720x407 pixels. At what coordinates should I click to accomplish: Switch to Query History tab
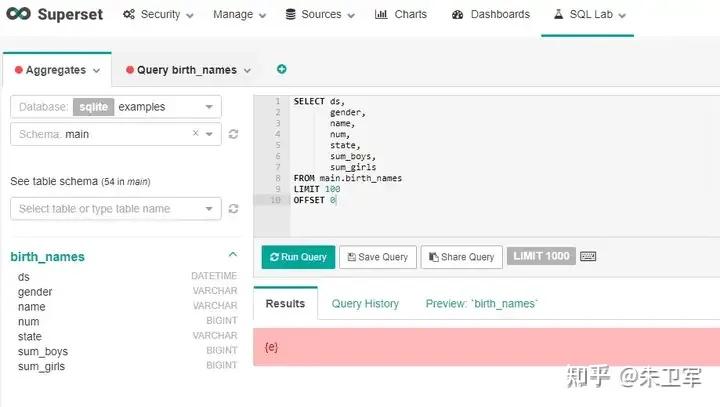[365, 304]
